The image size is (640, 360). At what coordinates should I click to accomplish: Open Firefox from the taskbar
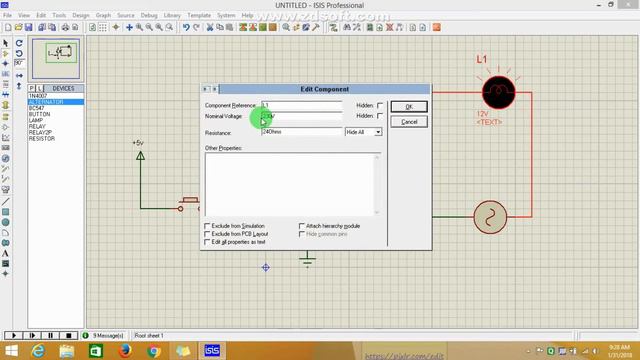125,351
